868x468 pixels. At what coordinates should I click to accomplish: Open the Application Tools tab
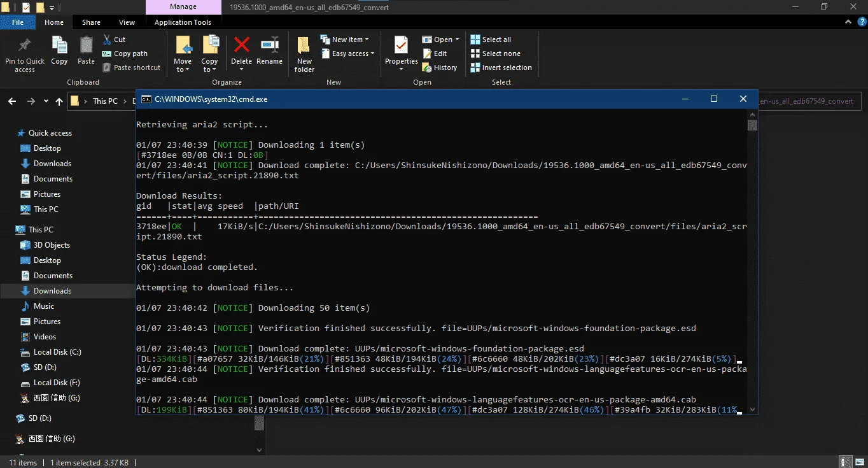pos(183,22)
